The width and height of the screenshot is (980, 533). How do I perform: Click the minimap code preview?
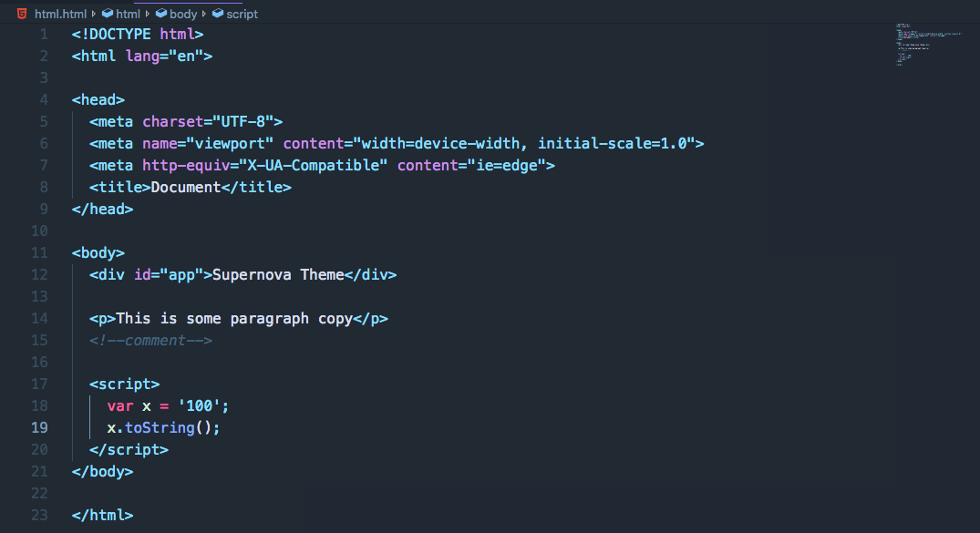(928, 45)
